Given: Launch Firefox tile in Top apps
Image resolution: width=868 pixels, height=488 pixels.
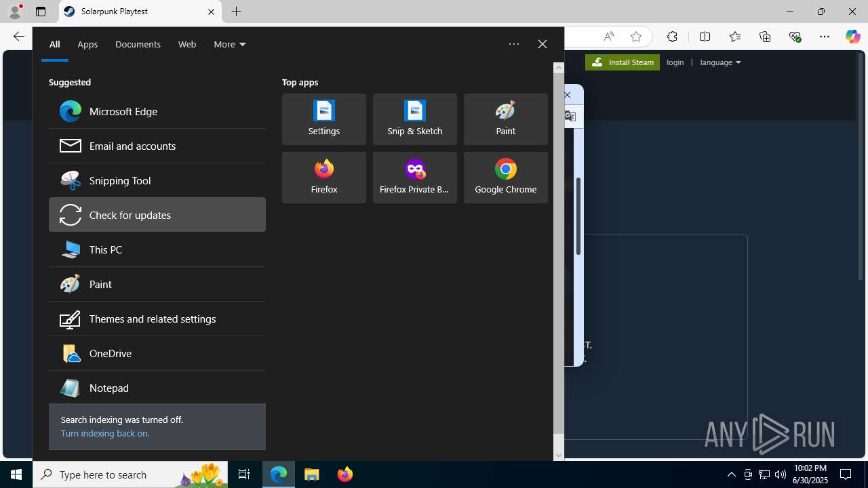Looking at the screenshot, I should tap(324, 178).
